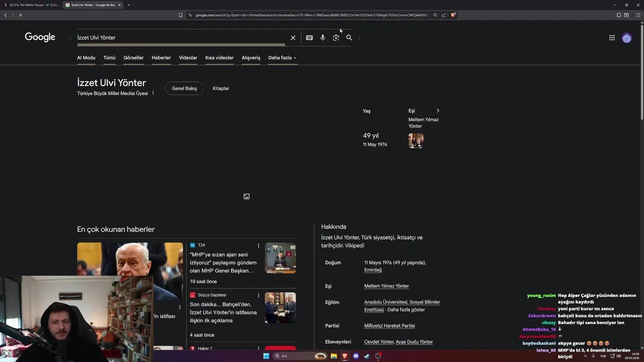
Task: Start voice search with the microphone
Action: pyautogui.click(x=323, y=38)
